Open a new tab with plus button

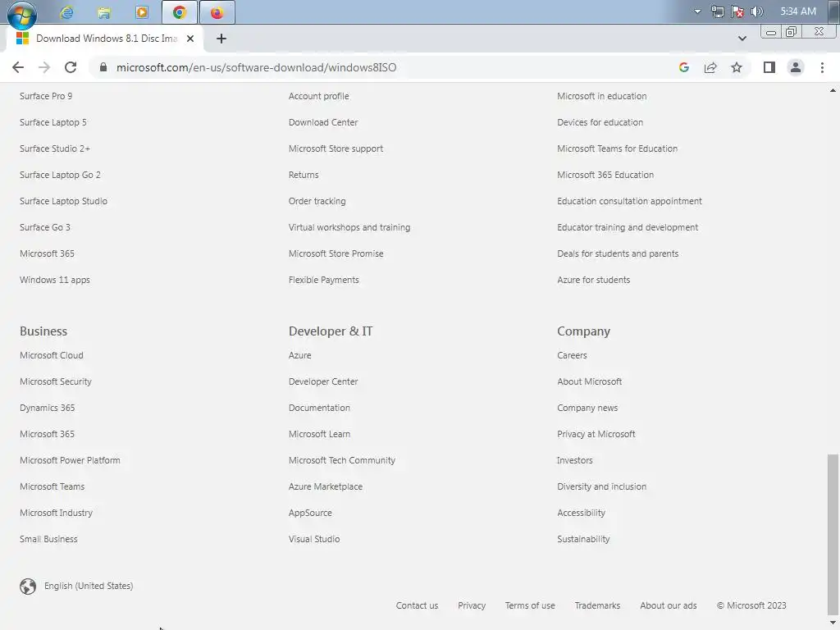[x=221, y=39]
